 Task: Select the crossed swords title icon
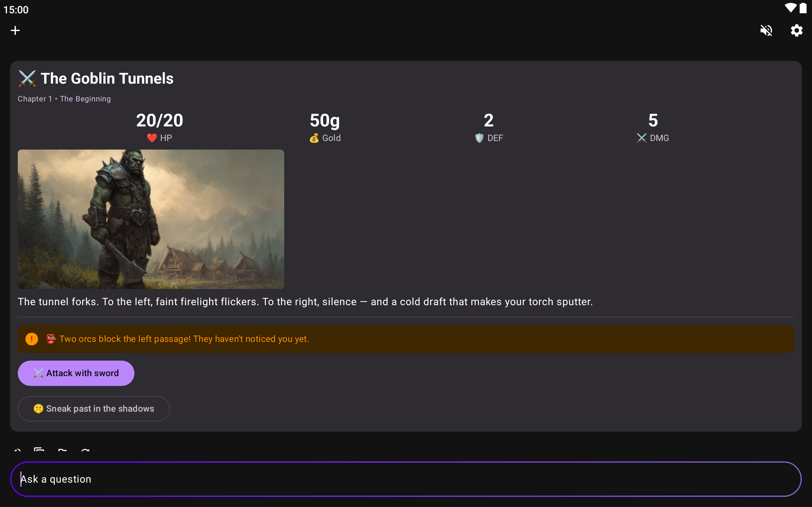[27, 79]
